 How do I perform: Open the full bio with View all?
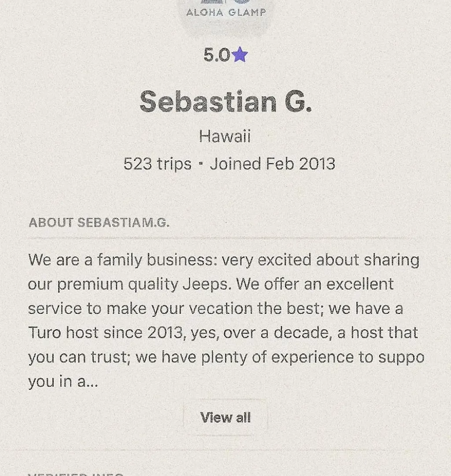pos(225,417)
